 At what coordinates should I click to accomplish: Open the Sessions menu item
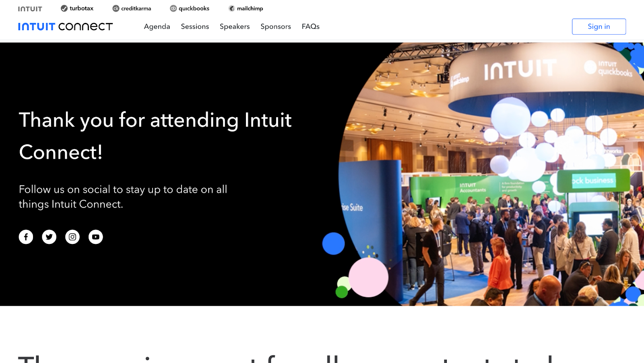click(x=195, y=27)
